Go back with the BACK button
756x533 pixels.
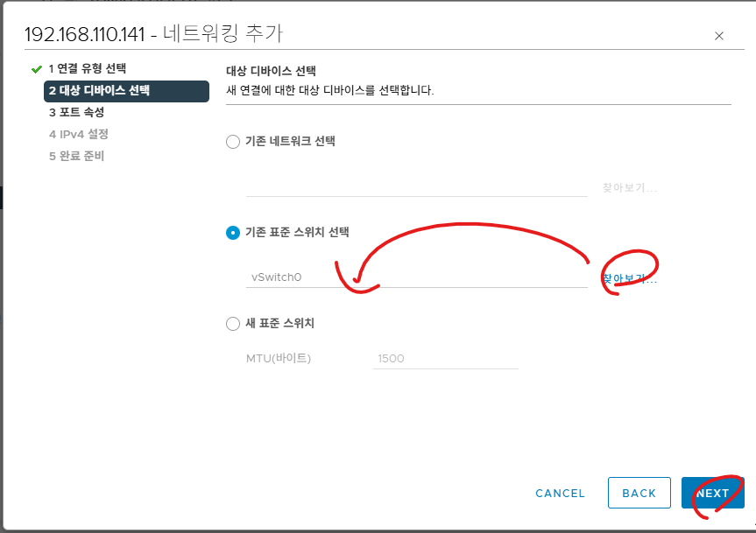[x=639, y=493]
